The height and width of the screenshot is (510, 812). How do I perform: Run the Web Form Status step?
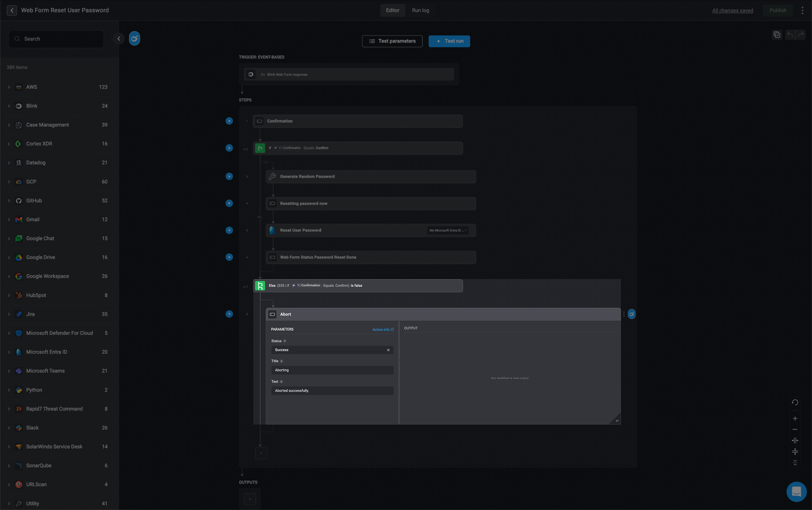pyautogui.click(x=229, y=257)
